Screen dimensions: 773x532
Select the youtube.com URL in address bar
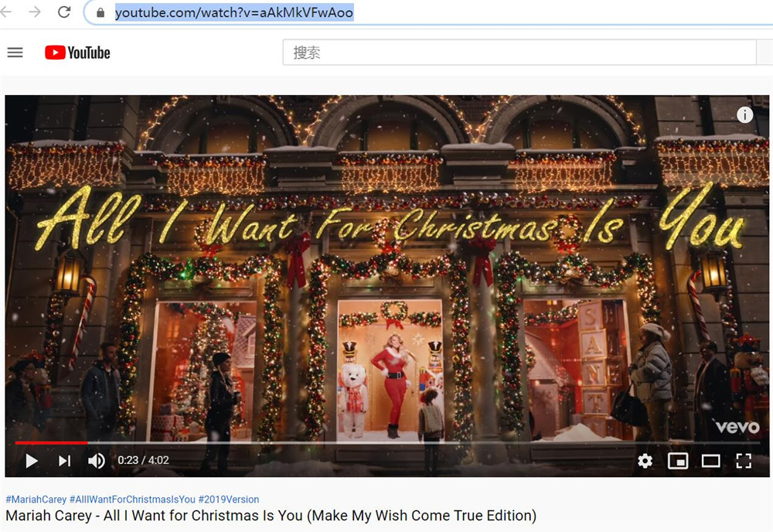[234, 12]
